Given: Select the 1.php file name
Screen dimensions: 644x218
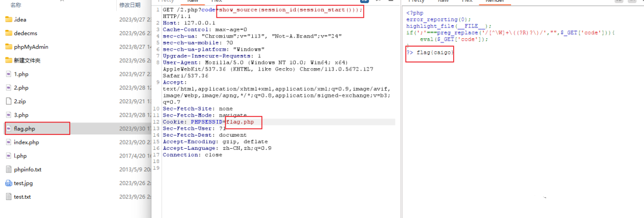Looking at the screenshot, I should click(x=21, y=74).
